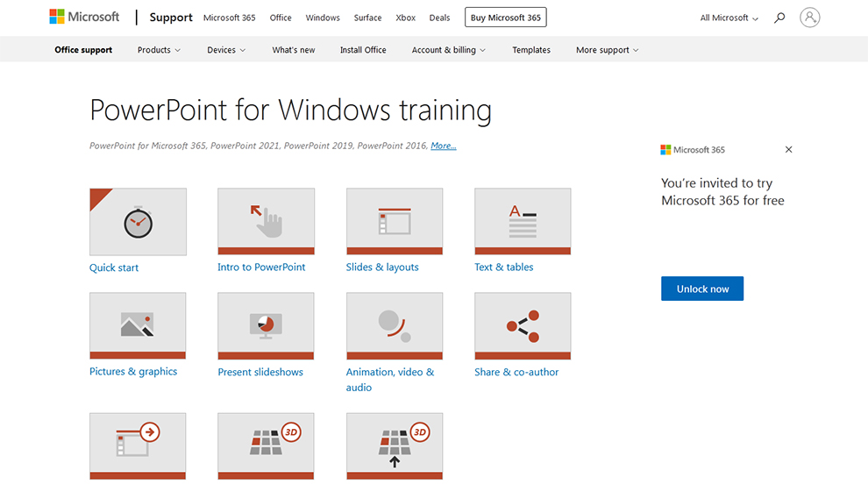Viewport: 868px width, 485px height.
Task: Go to Deals in top nav
Action: tap(439, 18)
